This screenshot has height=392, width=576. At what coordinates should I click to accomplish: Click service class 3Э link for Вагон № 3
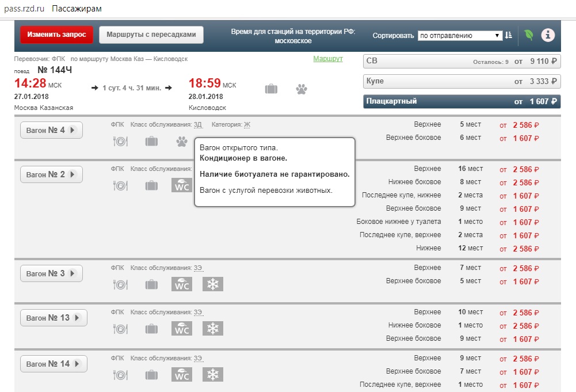click(x=198, y=268)
